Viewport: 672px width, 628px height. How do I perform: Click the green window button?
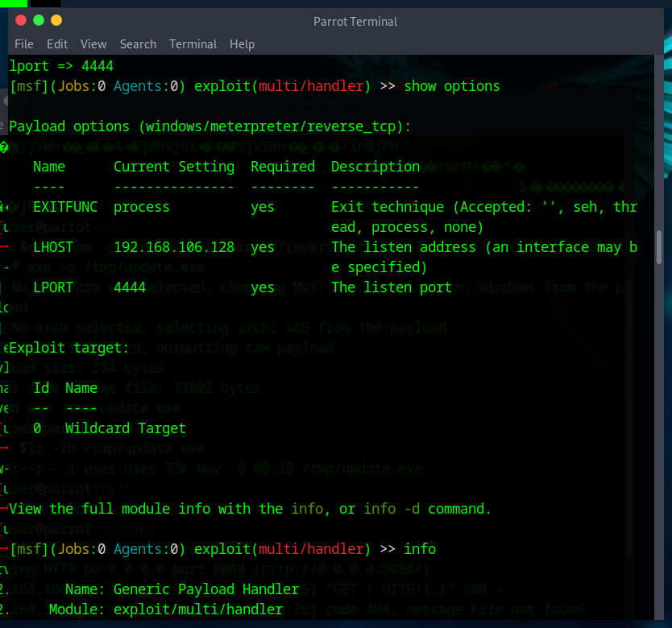coord(39,20)
